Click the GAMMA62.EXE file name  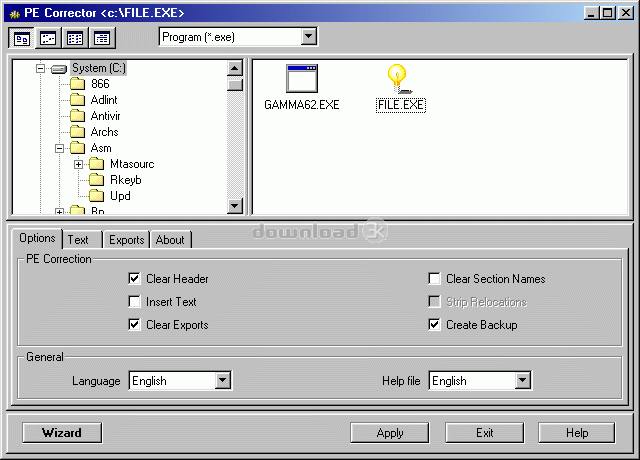[x=302, y=105]
